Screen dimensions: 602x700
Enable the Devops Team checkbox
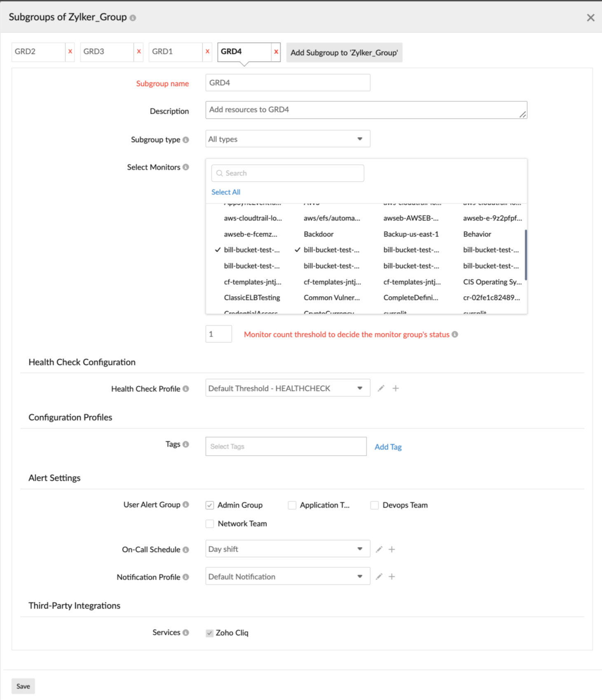[x=375, y=505]
